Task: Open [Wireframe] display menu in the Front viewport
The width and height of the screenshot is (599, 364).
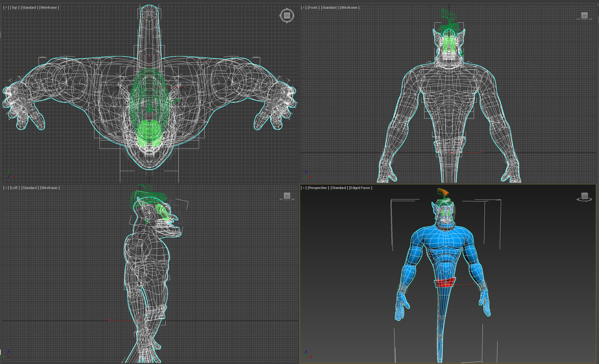Action: click(350, 8)
